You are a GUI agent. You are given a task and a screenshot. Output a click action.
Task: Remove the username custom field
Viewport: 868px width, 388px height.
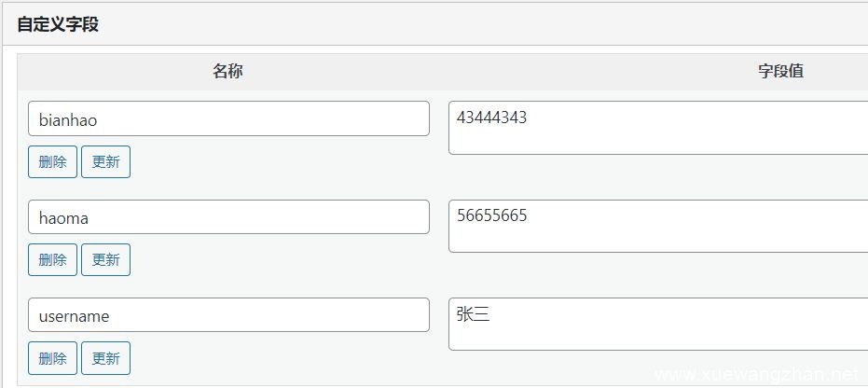[52, 358]
